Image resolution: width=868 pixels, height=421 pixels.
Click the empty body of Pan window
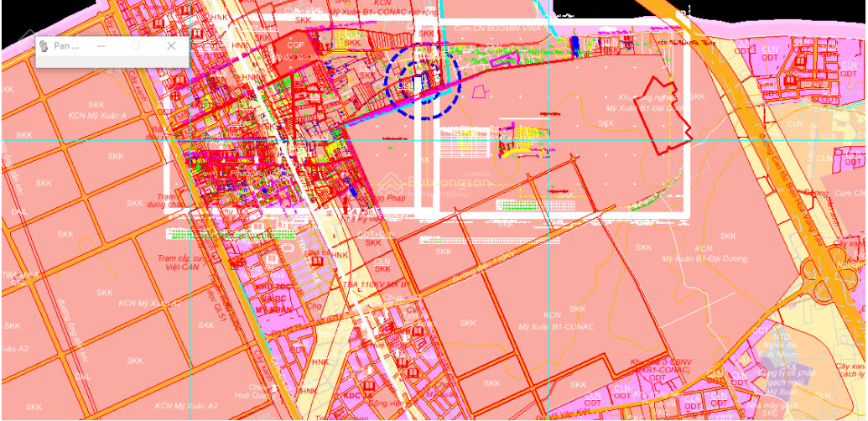112,61
